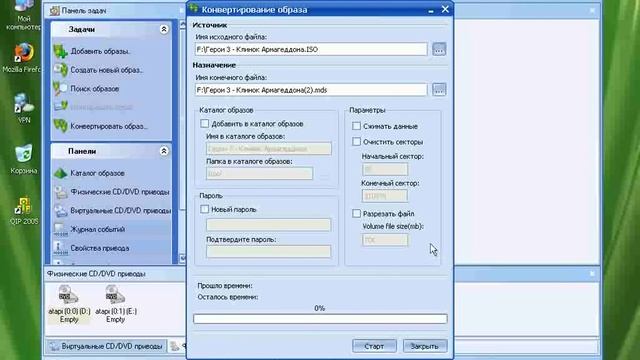Close the upper right panel of main window
The height and width of the screenshot is (360, 640).
(x=592, y=10)
